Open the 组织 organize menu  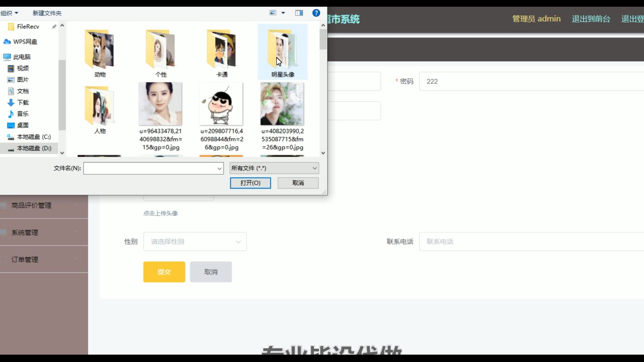[9, 13]
